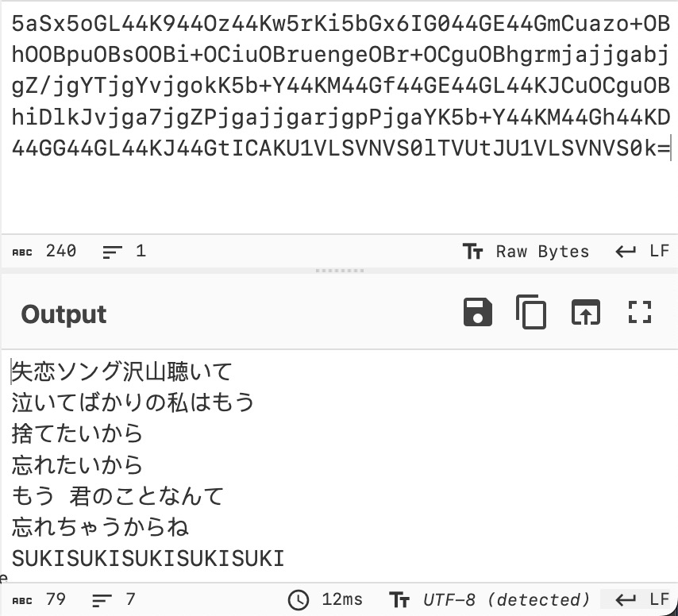Click the pane resize handle dots
678x616 pixels.
pyautogui.click(x=340, y=271)
